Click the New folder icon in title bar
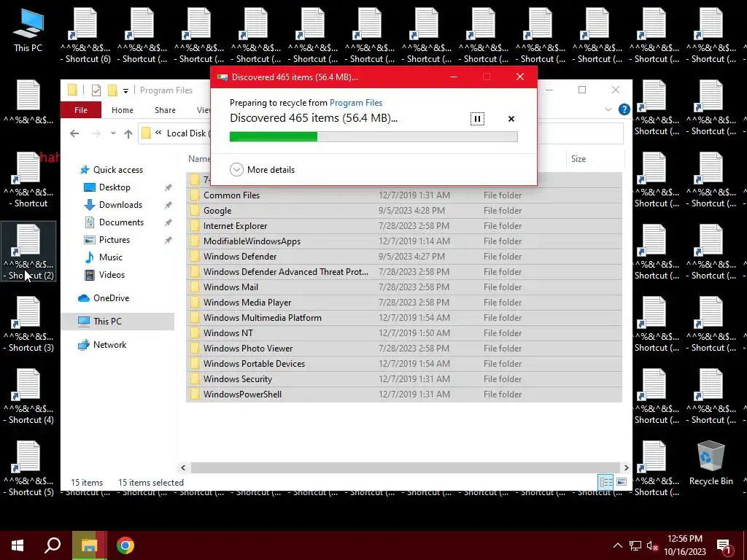 point(112,90)
